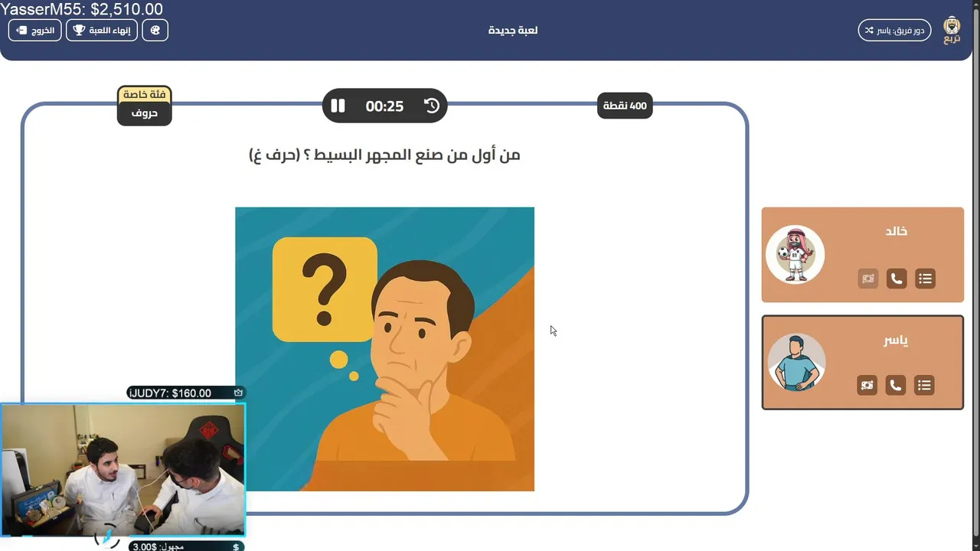The image size is (980, 551).
Task: Pause the question countdown timer
Action: coord(338,106)
